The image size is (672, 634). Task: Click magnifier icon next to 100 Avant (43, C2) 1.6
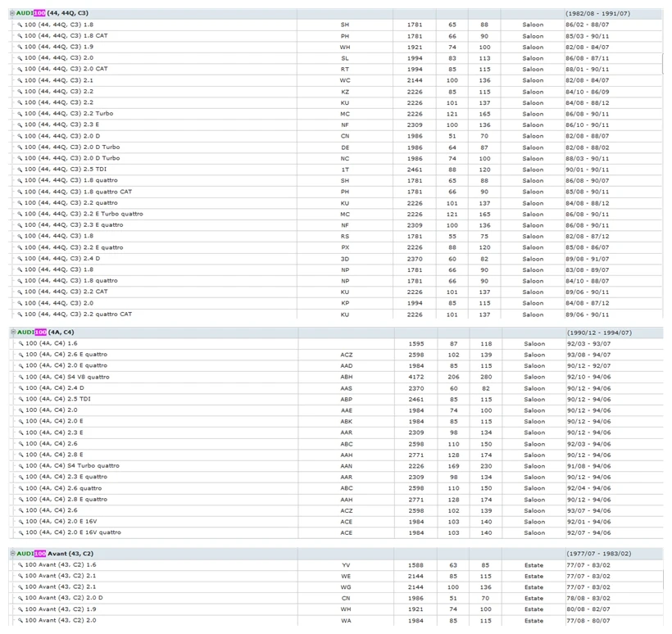point(20,565)
